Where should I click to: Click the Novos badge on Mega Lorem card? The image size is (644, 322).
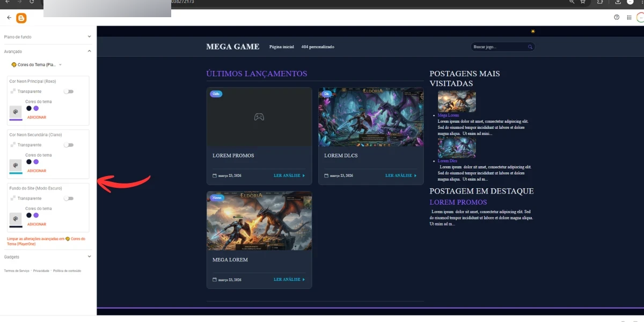(x=217, y=198)
